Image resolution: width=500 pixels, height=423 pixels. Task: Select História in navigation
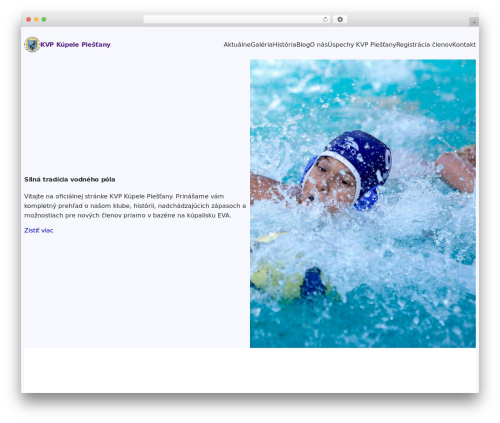(284, 45)
